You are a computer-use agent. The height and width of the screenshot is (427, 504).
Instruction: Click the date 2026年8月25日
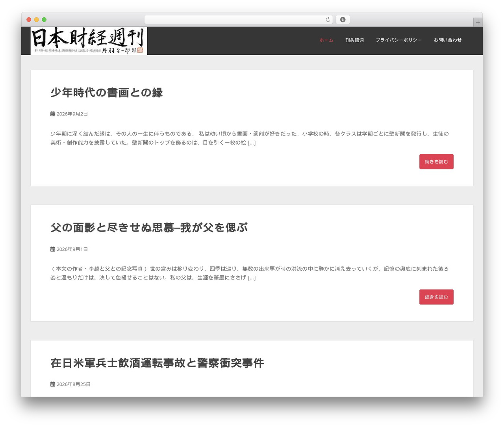pos(74,384)
